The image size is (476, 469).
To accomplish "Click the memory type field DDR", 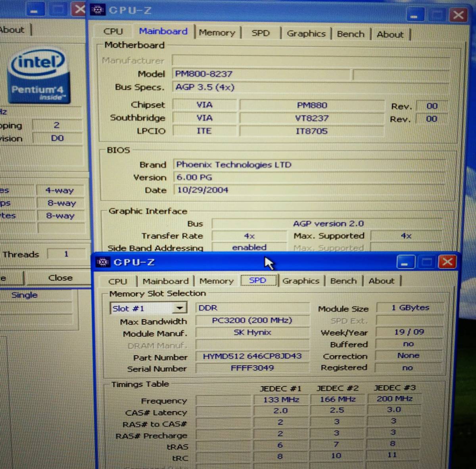I will 253,308.
